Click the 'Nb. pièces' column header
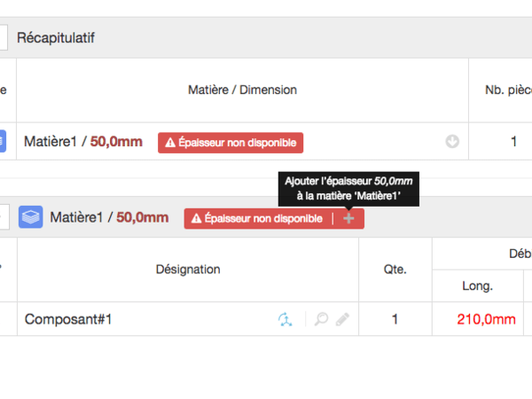Image resolution: width=532 pixels, height=399 pixels. 508,90
